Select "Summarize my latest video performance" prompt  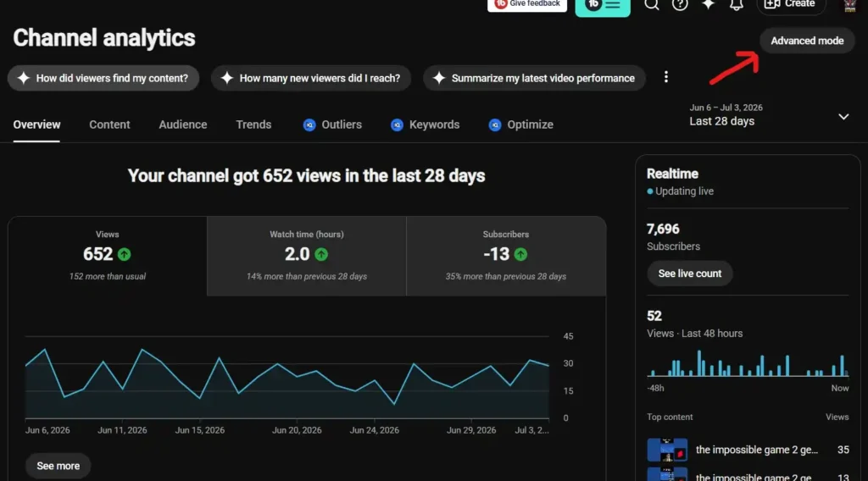(534, 78)
